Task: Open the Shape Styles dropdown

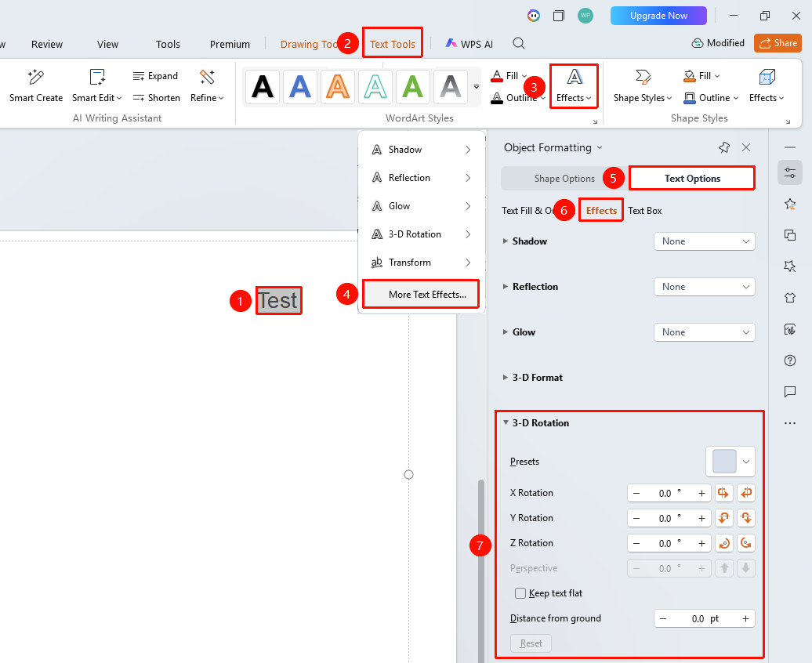Action: pyautogui.click(x=643, y=86)
